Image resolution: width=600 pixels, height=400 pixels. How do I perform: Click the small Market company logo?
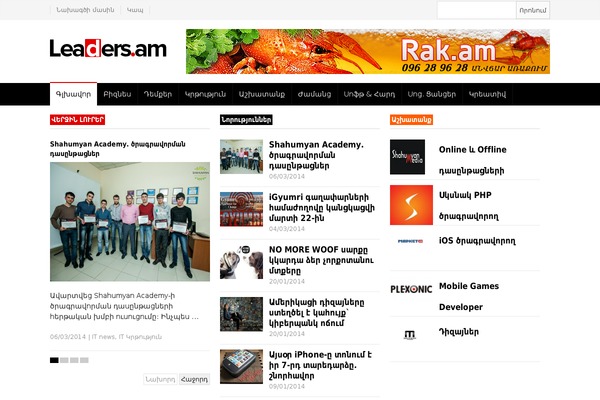tap(410, 241)
